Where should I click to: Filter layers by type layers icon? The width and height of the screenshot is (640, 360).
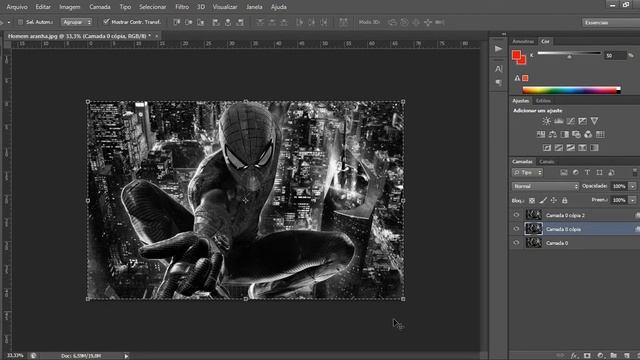pos(587,173)
